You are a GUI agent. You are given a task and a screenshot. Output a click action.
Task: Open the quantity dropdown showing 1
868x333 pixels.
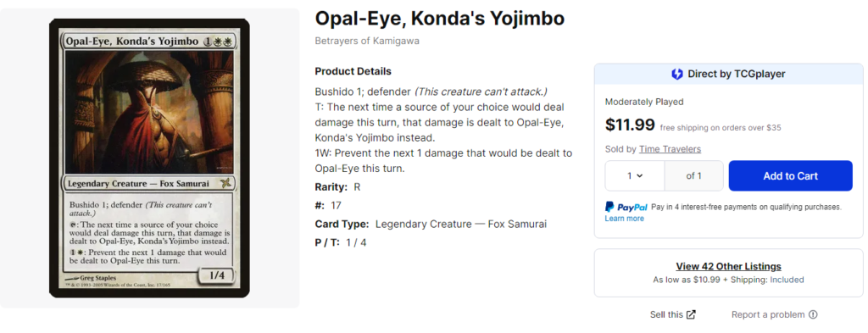click(x=634, y=176)
